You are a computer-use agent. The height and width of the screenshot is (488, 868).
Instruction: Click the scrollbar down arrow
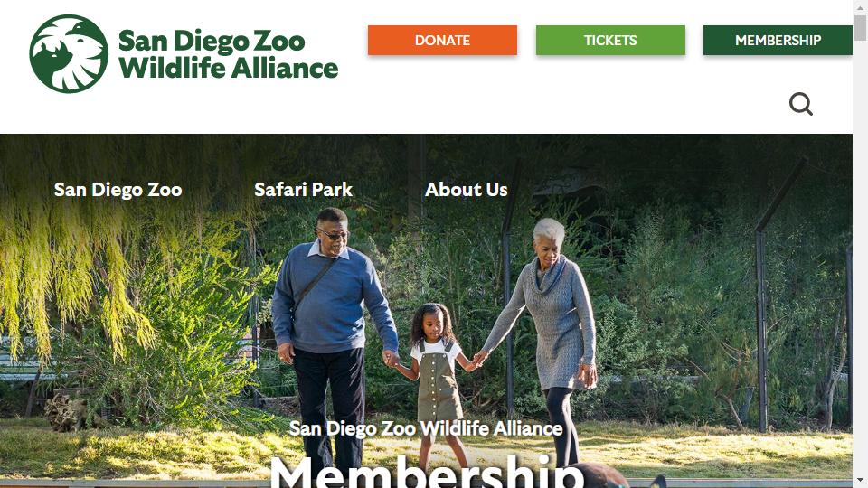point(860,480)
